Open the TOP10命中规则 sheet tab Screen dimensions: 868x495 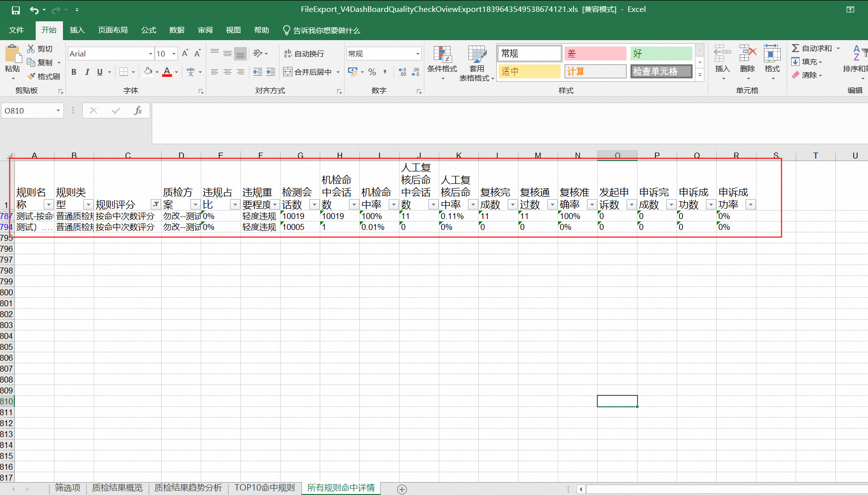coord(264,488)
